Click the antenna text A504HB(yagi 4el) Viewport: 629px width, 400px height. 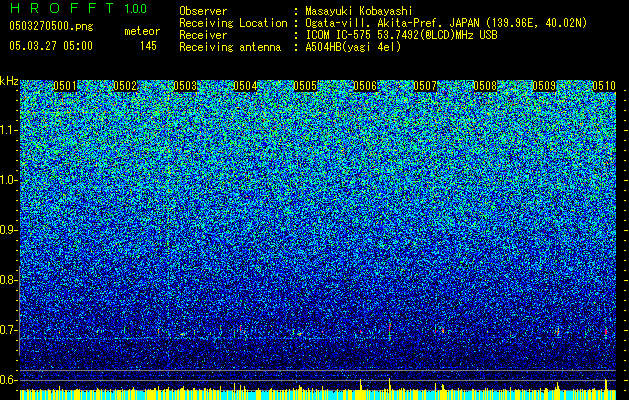coord(353,47)
